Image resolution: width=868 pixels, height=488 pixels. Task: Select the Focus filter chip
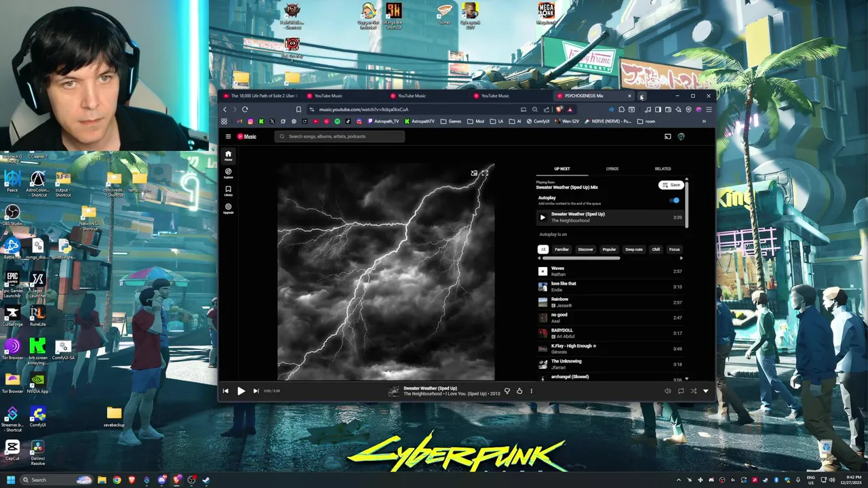coord(674,249)
